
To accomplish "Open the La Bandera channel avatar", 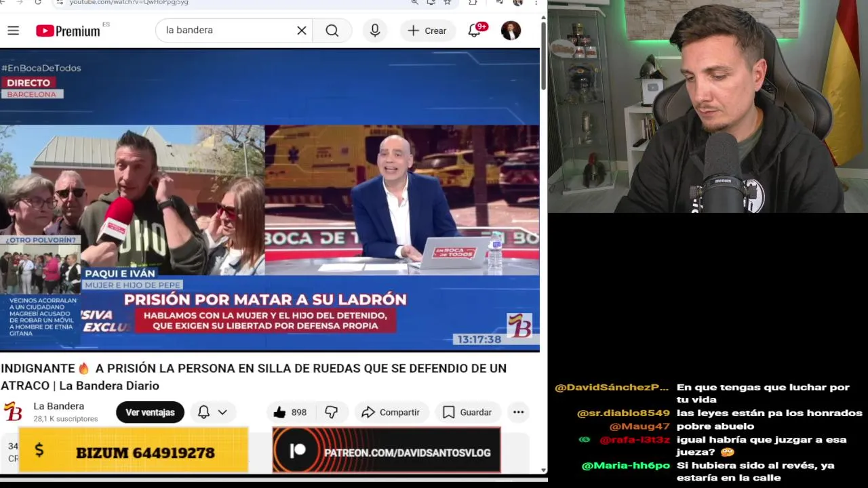I will click(x=13, y=411).
